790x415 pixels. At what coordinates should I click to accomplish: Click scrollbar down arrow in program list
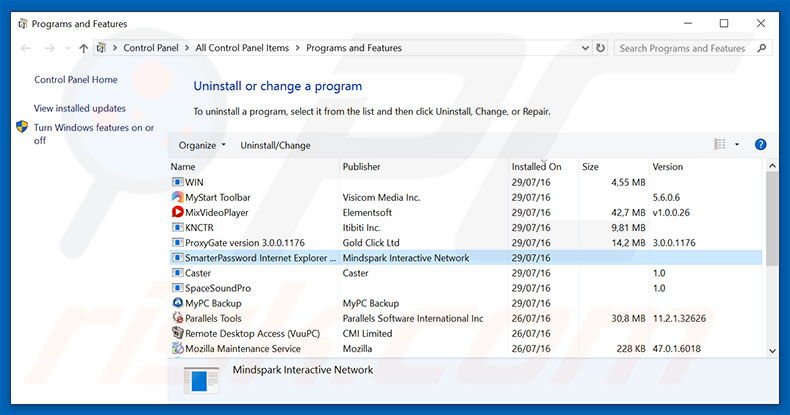[x=772, y=351]
